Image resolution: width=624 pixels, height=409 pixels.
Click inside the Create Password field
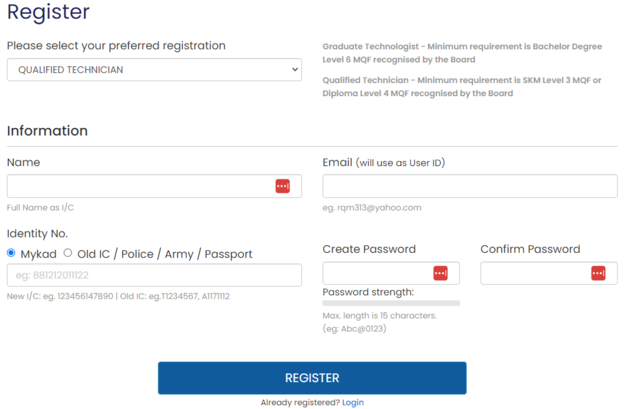coord(376,273)
